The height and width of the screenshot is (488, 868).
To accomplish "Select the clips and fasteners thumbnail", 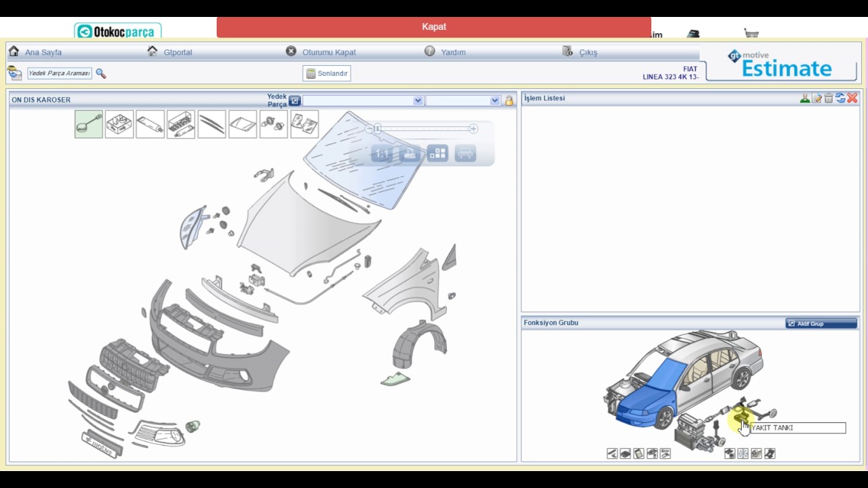I will tap(273, 125).
